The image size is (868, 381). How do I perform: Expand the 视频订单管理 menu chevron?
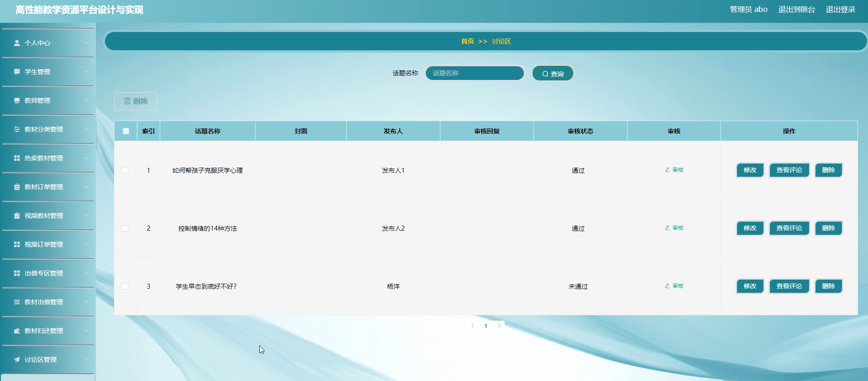tap(86, 244)
